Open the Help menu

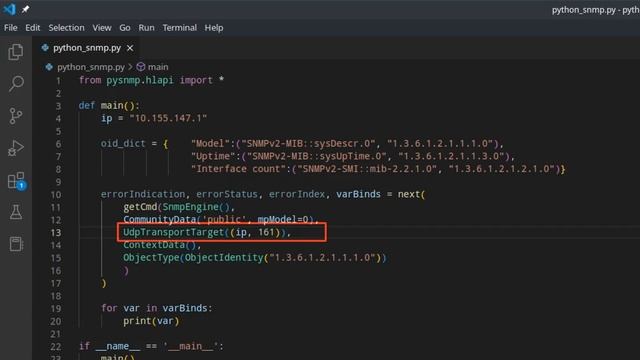pyautogui.click(x=214, y=28)
